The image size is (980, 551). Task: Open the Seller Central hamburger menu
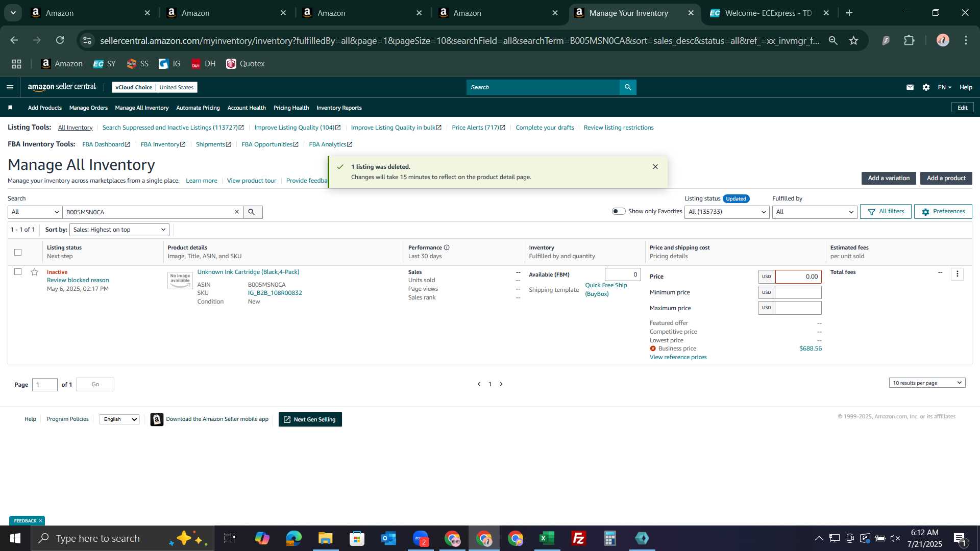click(10, 87)
